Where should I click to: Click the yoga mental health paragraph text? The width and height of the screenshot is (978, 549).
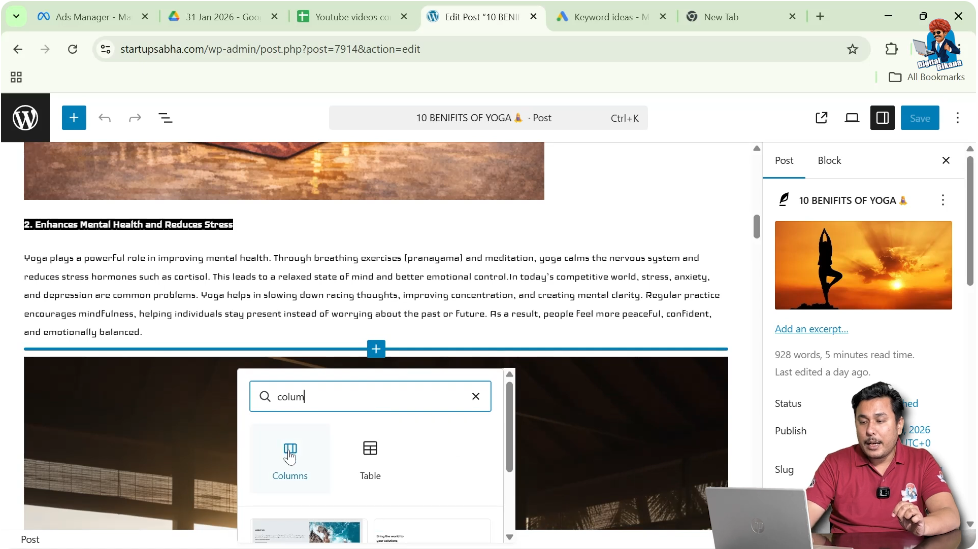373,294
